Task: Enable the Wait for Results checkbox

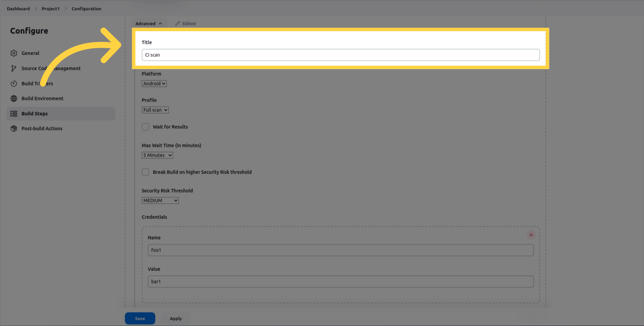Action: pyautogui.click(x=145, y=127)
